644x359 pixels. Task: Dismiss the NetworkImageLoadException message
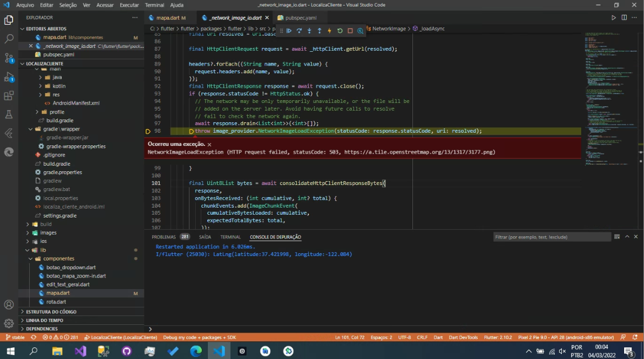pos(209,145)
